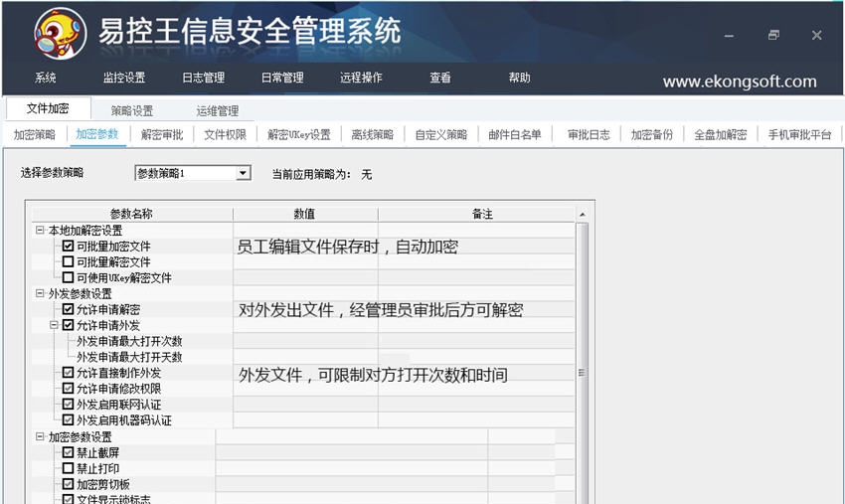Image resolution: width=845 pixels, height=504 pixels.
Task: Enable the 可批量解密文件 checkbox
Action: tap(69, 261)
